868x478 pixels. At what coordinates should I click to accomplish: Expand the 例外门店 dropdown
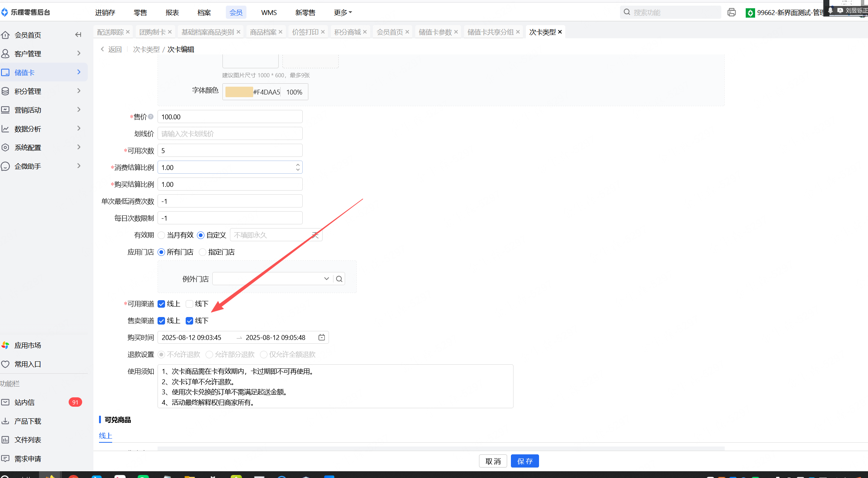[326, 279]
